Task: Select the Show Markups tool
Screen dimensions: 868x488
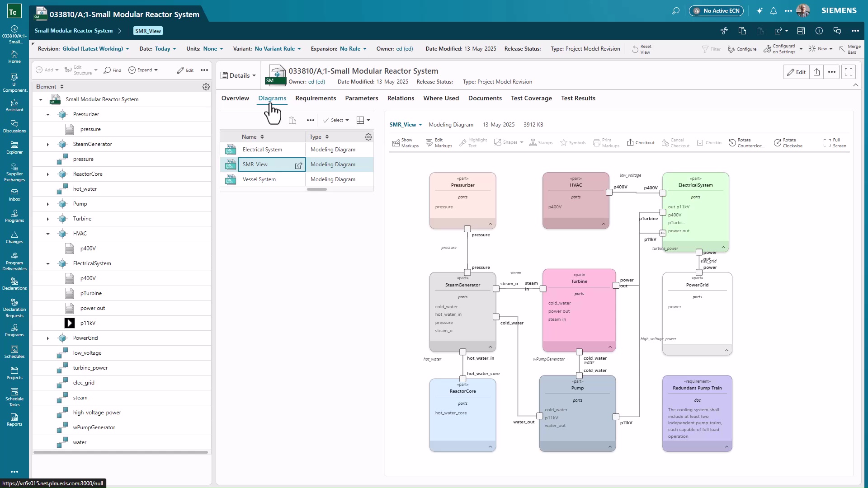Action: coord(405,142)
